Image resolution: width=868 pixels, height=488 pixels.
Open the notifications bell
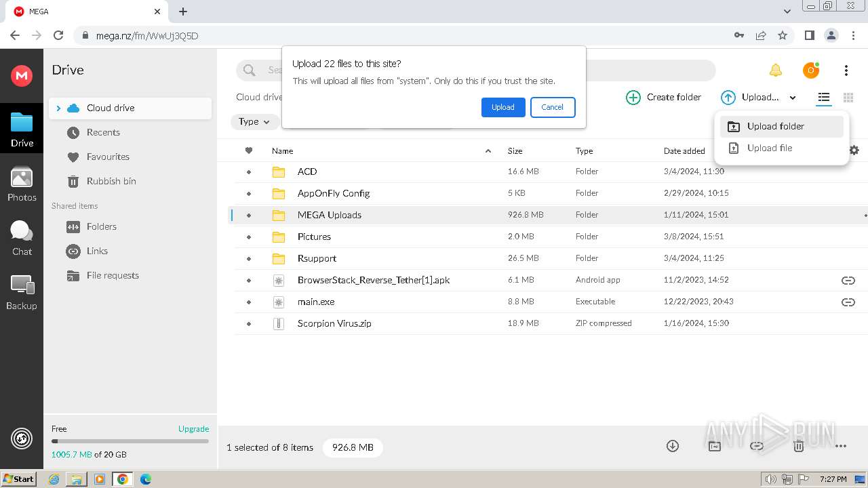pos(776,70)
